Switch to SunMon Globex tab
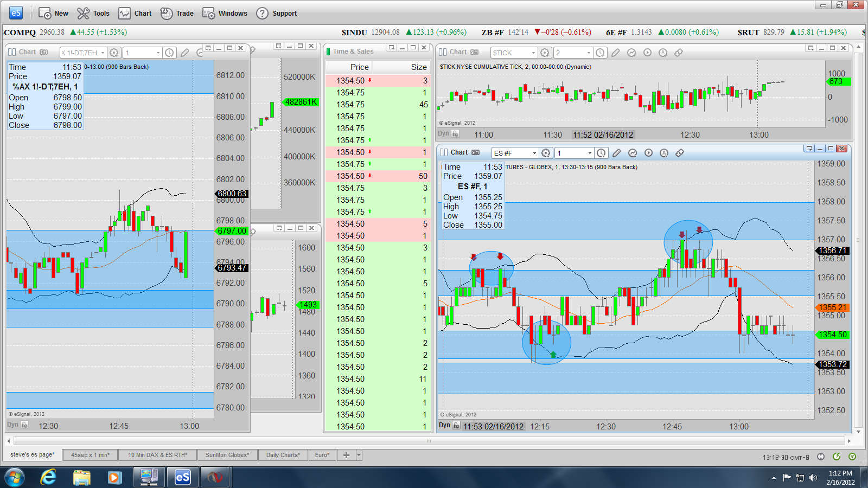The width and height of the screenshot is (868, 488). (x=227, y=455)
